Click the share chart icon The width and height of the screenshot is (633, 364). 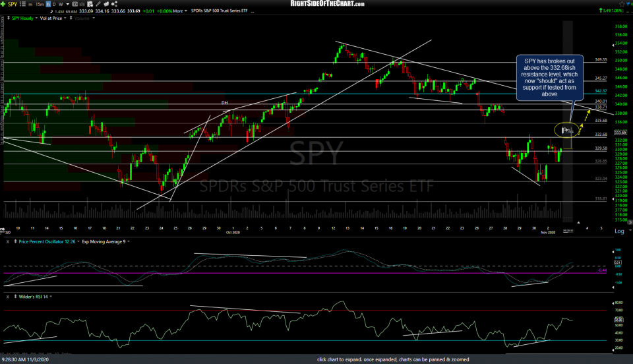pos(114,4)
